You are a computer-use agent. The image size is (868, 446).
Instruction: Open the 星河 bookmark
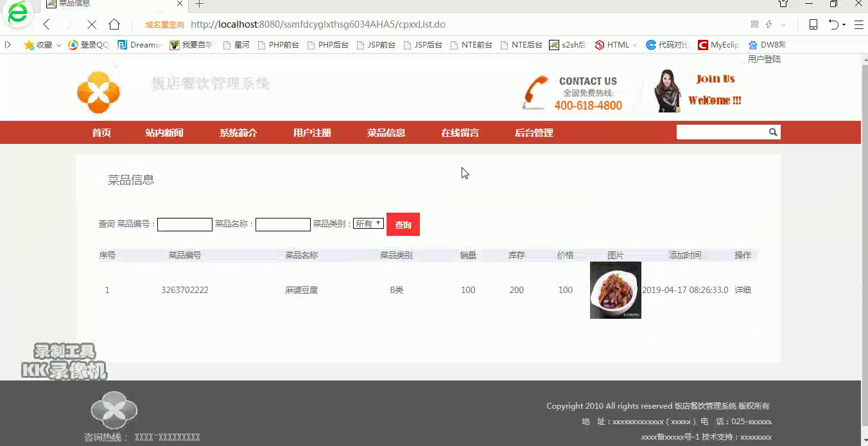click(x=236, y=45)
